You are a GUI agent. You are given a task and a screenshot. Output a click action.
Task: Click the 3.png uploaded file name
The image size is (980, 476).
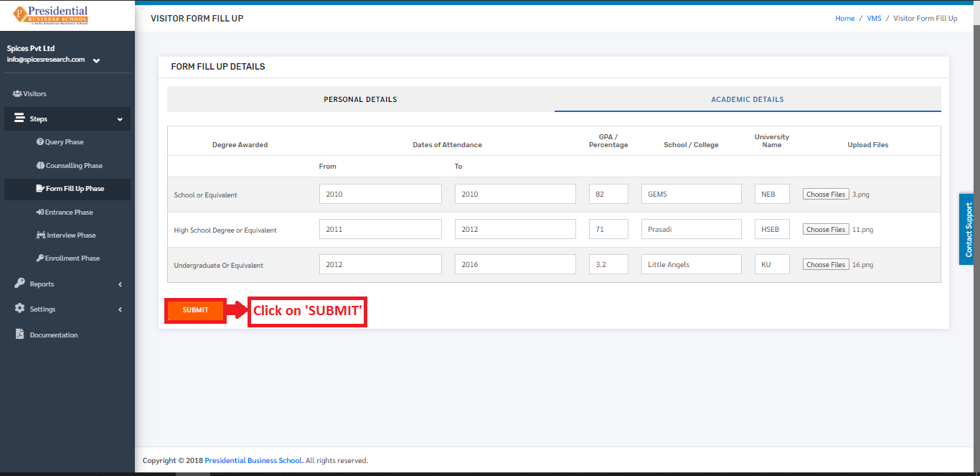click(x=861, y=195)
